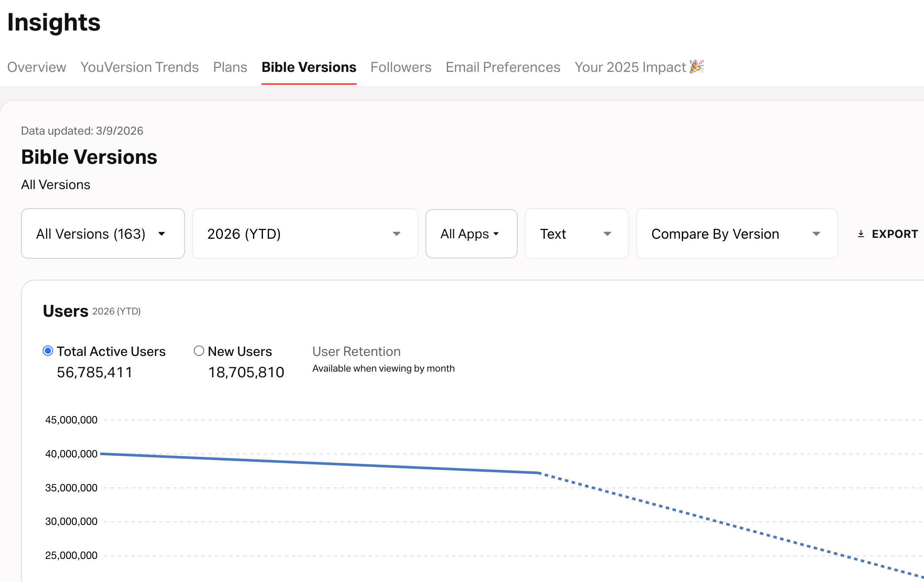924x582 pixels.
Task: Open the Text format dropdown
Action: click(576, 234)
